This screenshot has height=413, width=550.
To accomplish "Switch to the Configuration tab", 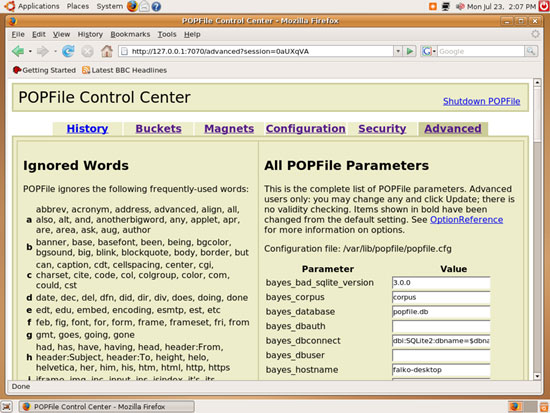I will coord(306,128).
